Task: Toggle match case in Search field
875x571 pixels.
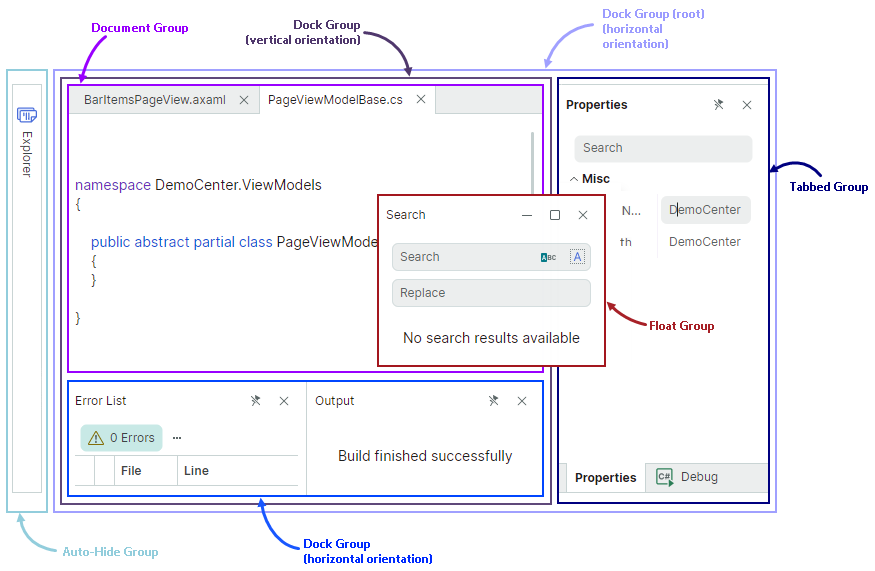Action: point(549,257)
